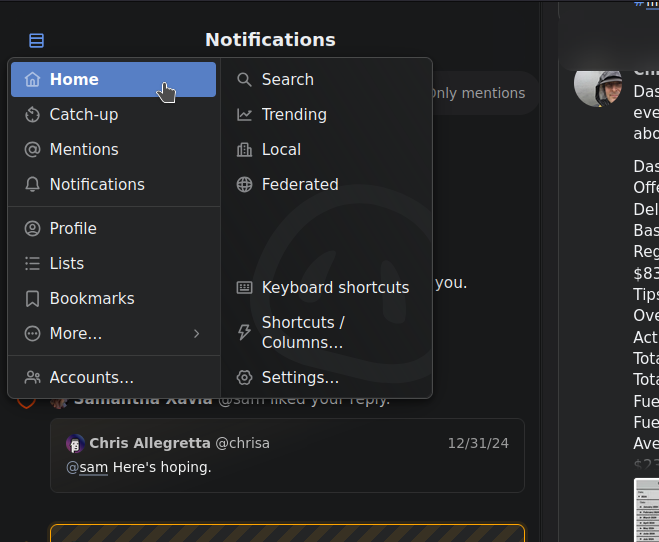Open the @sam mention link
Viewport: 659px width, 542px height.
pos(87,468)
